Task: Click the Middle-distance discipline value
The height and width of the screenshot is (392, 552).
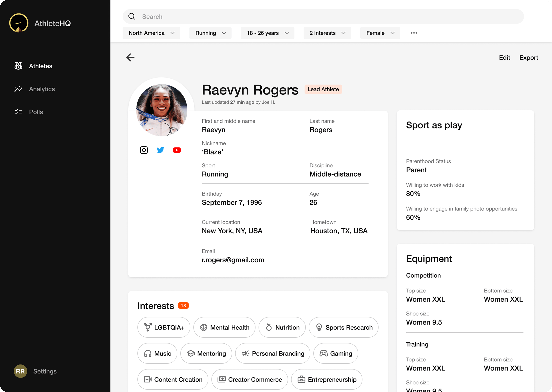Action: (x=335, y=174)
